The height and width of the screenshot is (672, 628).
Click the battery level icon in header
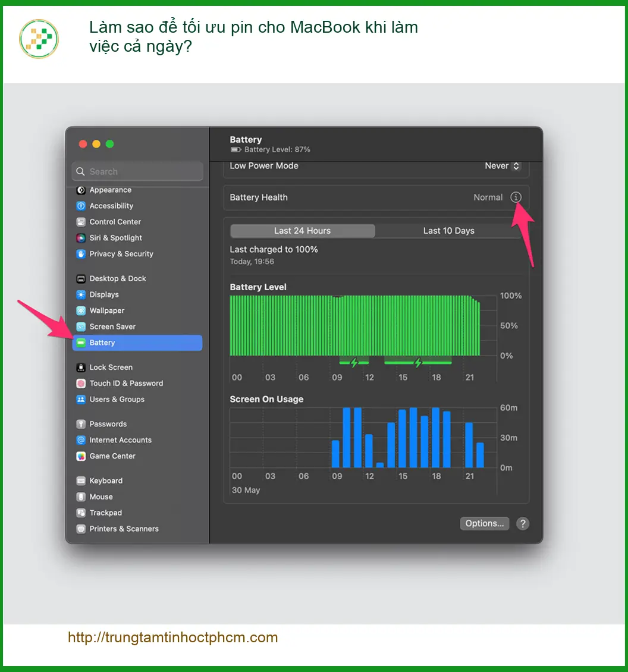[235, 150]
